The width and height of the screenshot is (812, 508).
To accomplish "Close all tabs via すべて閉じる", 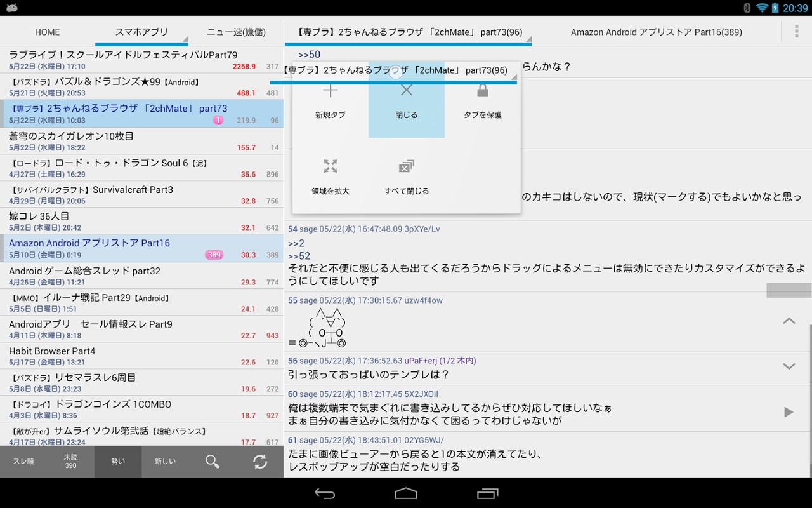I will click(x=406, y=176).
